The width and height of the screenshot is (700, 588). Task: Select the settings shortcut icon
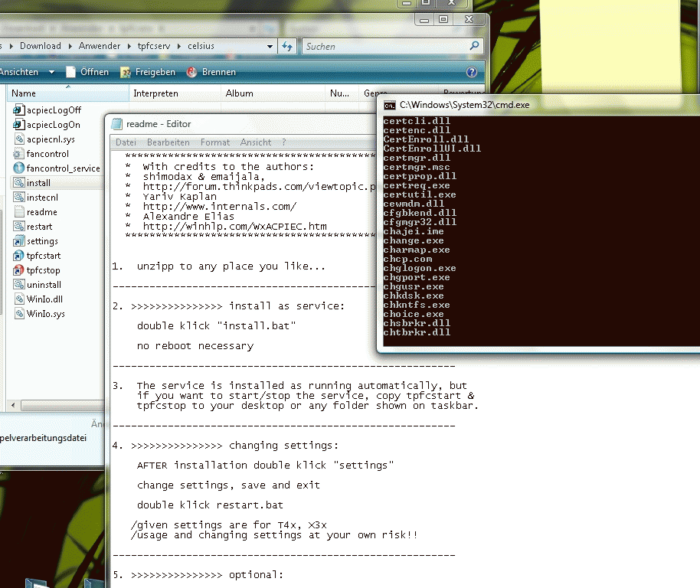18,241
